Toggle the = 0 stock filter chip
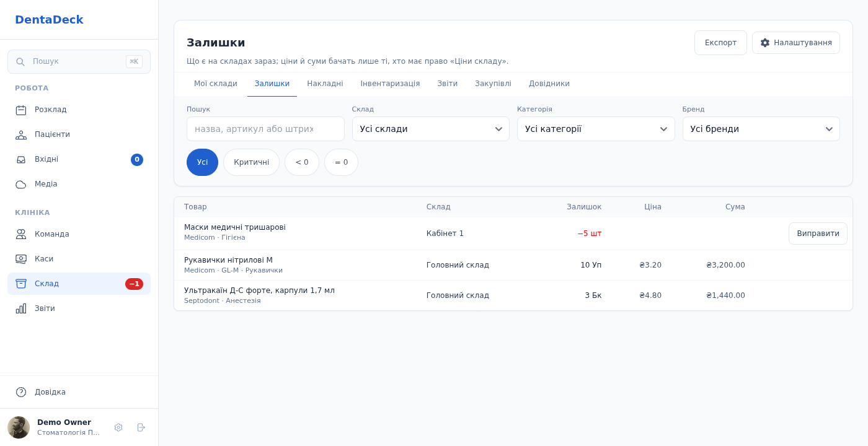This screenshot has width=868, height=446. pyautogui.click(x=341, y=162)
